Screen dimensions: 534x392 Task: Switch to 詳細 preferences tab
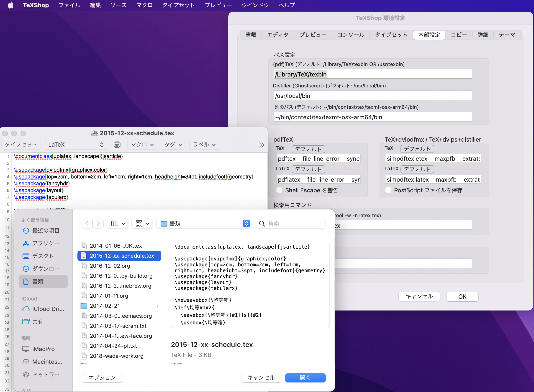point(483,35)
